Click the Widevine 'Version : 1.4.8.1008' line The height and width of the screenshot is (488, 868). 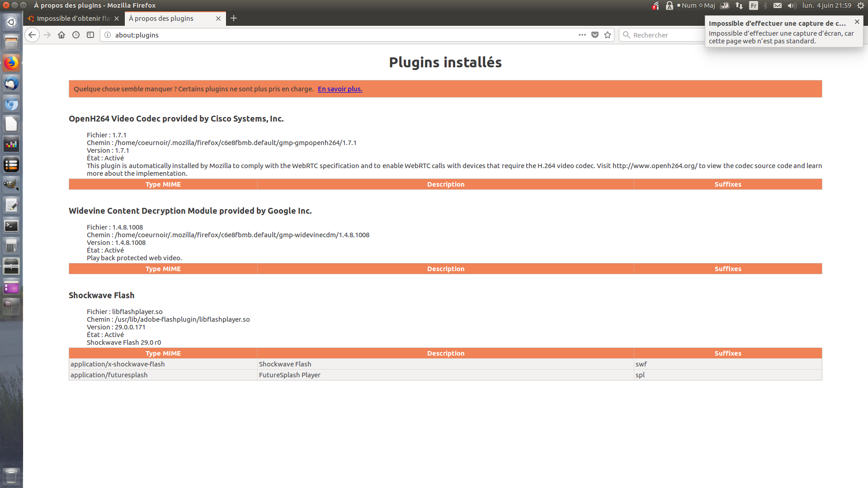[116, 243]
